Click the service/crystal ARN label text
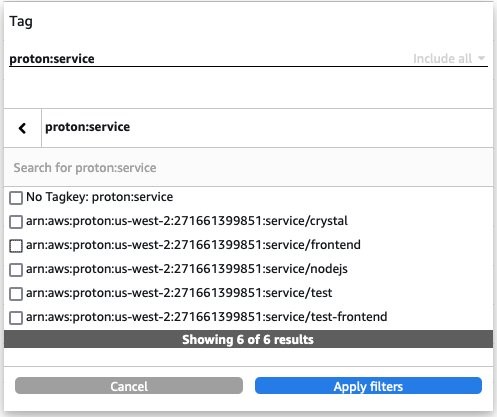Viewport: 497px width, 417px height. click(187, 221)
